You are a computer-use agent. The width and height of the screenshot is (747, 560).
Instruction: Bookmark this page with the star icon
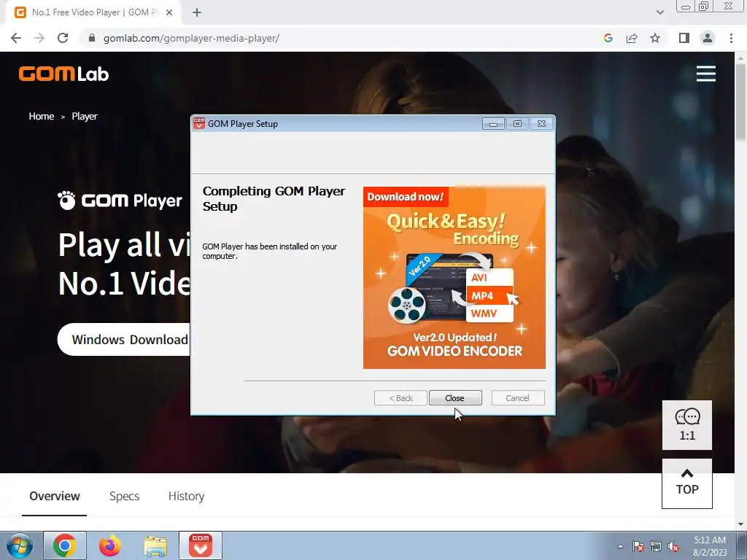tap(655, 38)
